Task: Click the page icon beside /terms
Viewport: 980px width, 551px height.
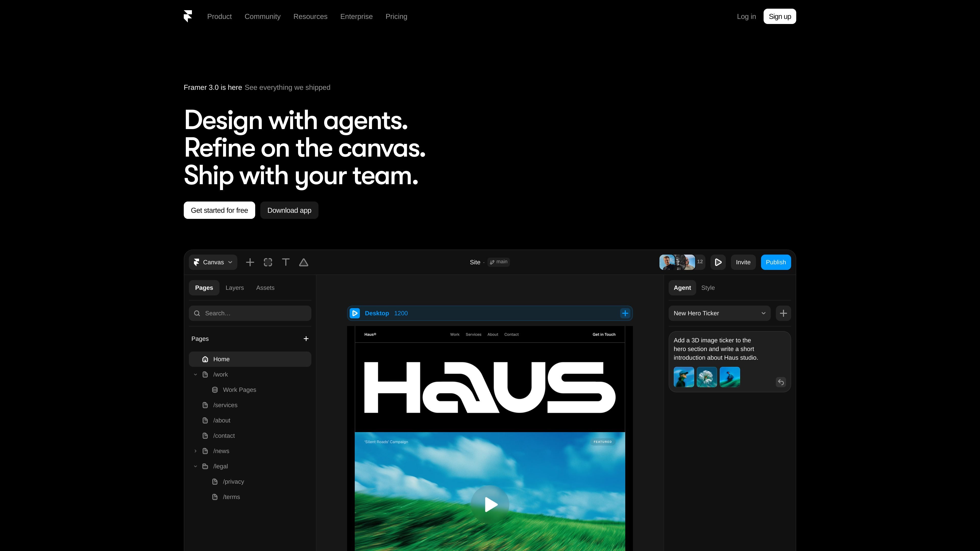Action: point(215,497)
